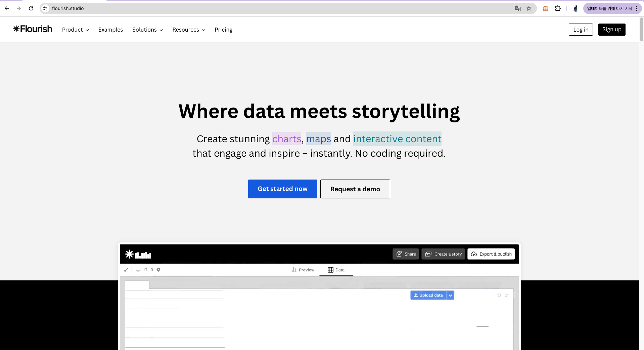Expand the Solutions dropdown
Viewport: 644px width, 350px height.
[147, 30]
